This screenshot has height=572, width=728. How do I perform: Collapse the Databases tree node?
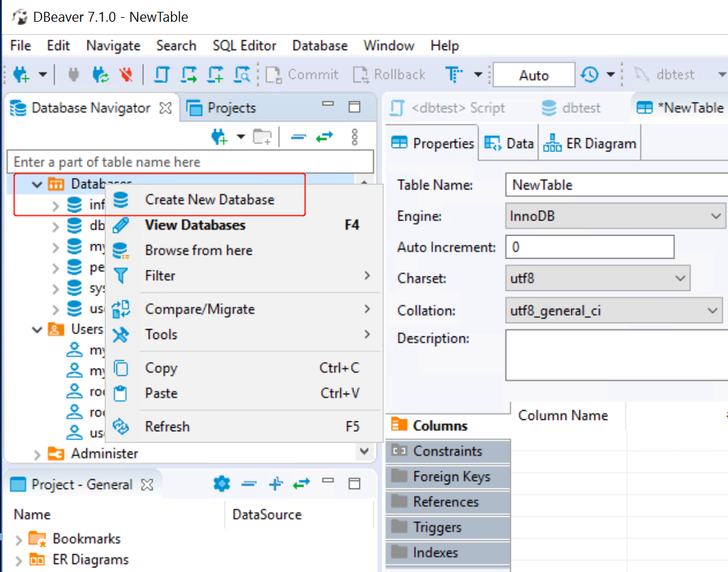point(38,184)
